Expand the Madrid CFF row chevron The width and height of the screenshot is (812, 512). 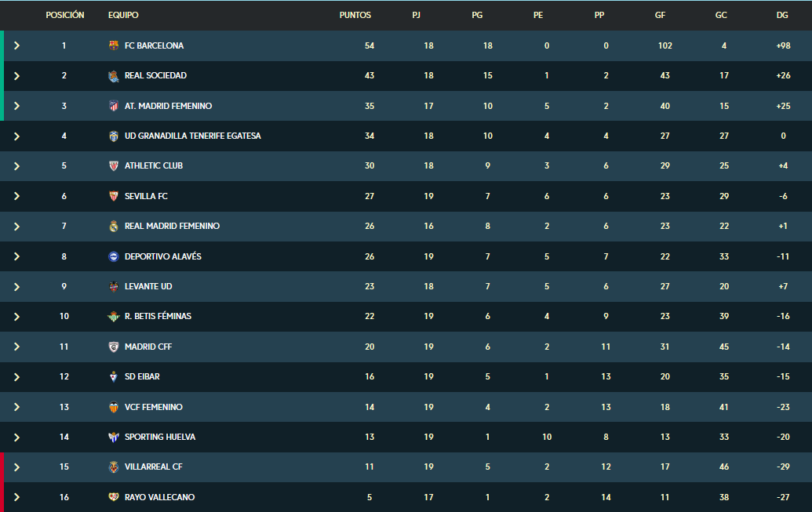pyautogui.click(x=16, y=347)
